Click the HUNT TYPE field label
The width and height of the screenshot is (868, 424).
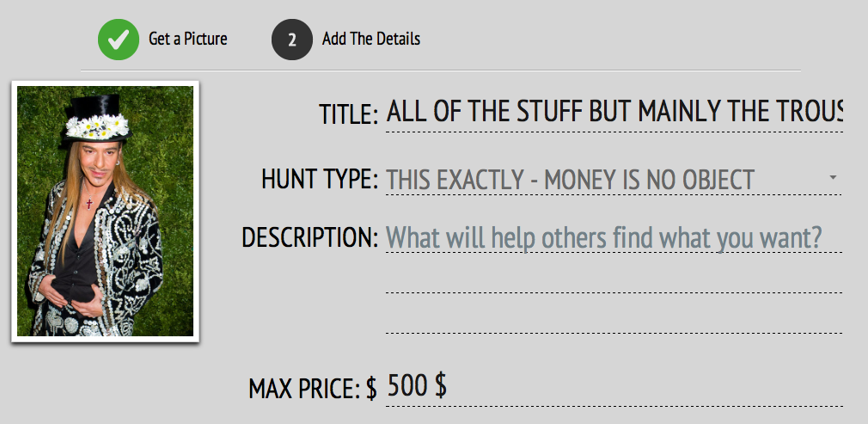click(319, 180)
